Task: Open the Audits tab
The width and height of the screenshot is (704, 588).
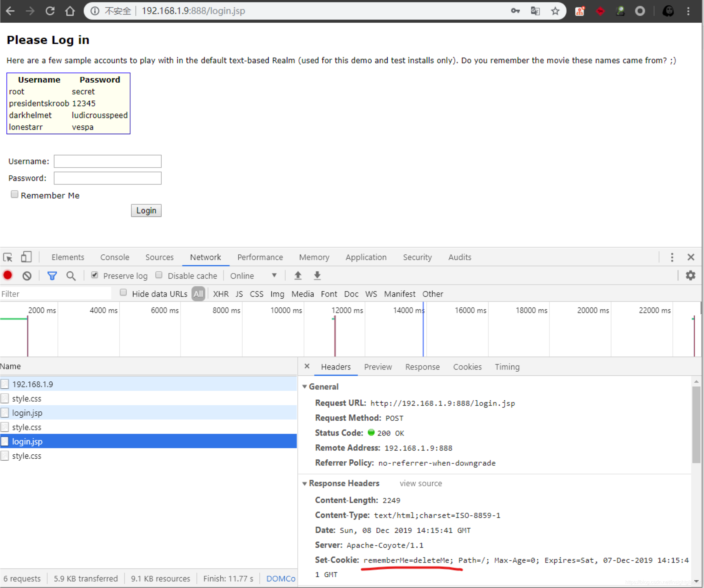Action: click(x=460, y=257)
